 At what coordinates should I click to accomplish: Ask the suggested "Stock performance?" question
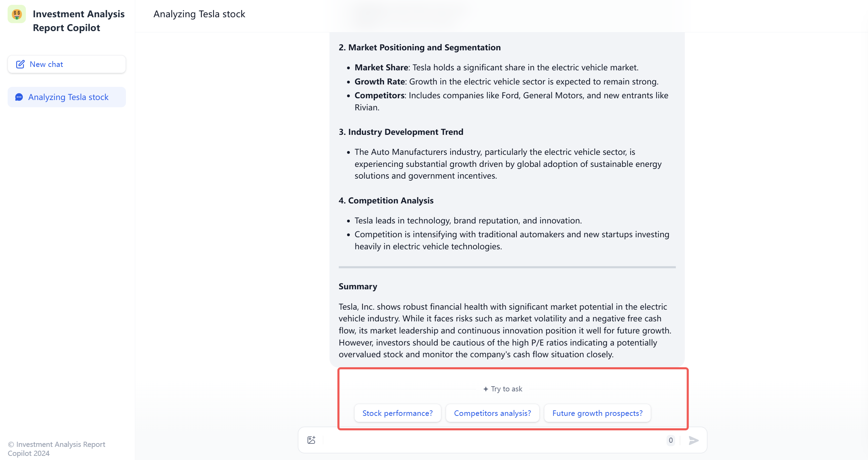tap(397, 413)
